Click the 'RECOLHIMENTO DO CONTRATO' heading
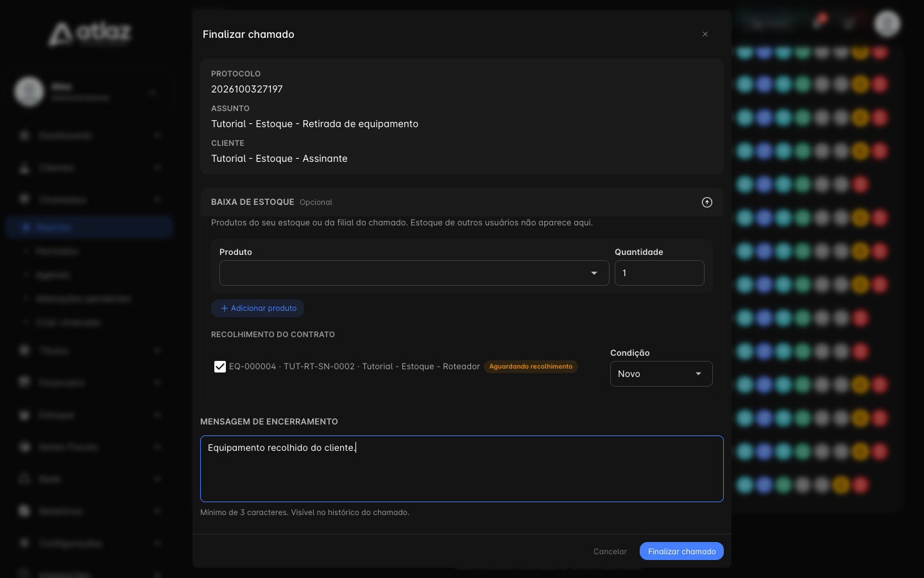Image resolution: width=924 pixels, height=578 pixels. click(273, 335)
